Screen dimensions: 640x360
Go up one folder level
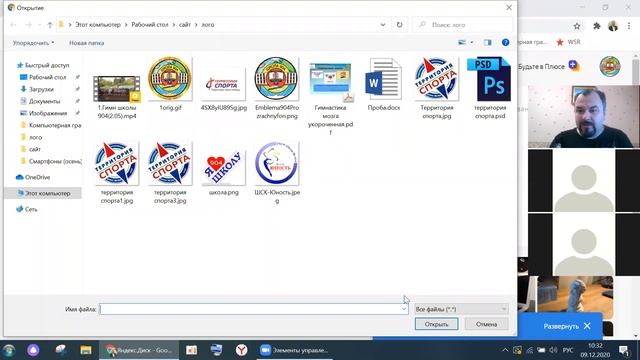(50, 25)
